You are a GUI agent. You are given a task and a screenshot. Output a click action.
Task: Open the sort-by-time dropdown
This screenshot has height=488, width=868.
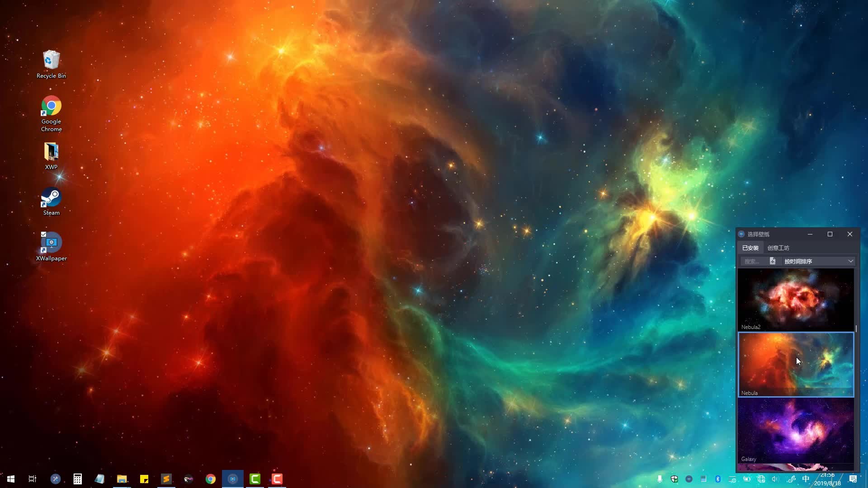[x=818, y=261]
